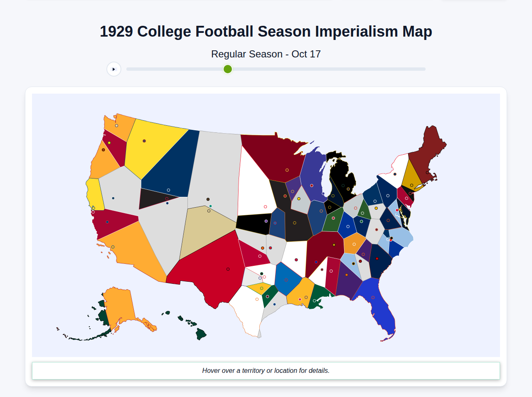Click the 'Hover over a territory' details bar

click(266, 370)
